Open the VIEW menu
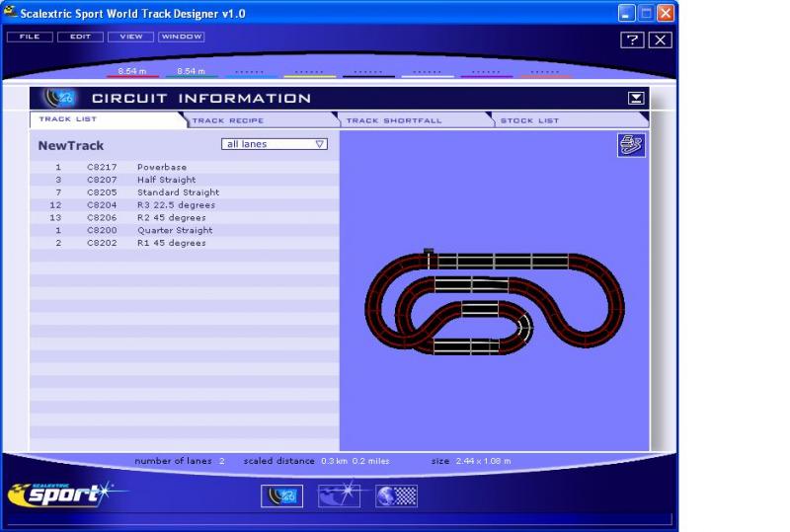 pyautogui.click(x=130, y=37)
